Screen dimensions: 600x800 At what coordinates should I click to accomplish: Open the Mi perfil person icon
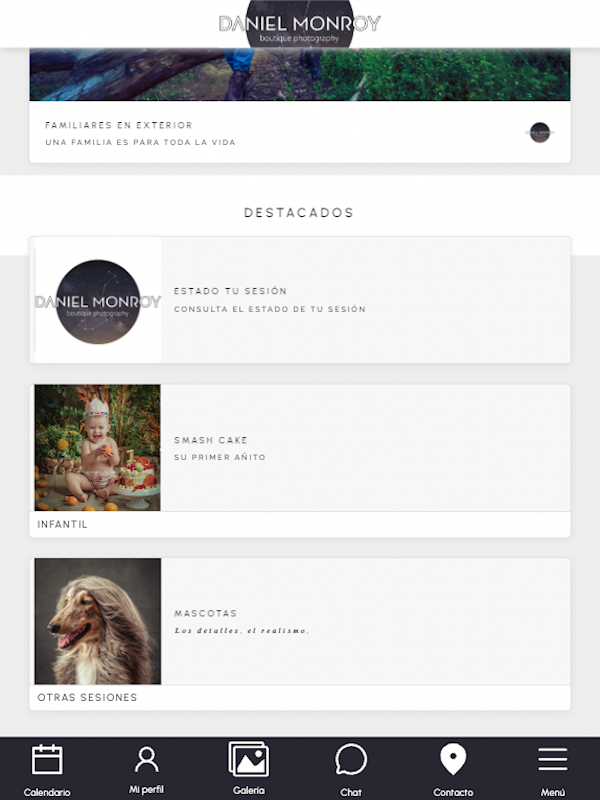click(x=146, y=759)
